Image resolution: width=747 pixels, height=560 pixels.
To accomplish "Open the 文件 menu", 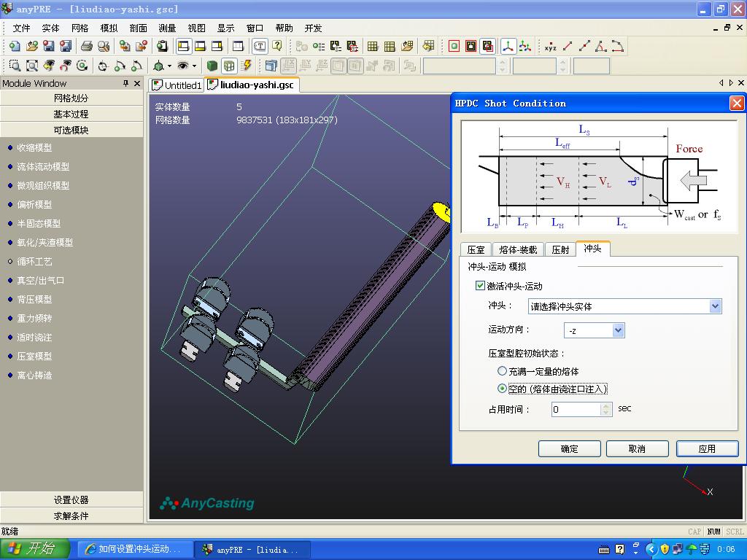I will [21, 28].
